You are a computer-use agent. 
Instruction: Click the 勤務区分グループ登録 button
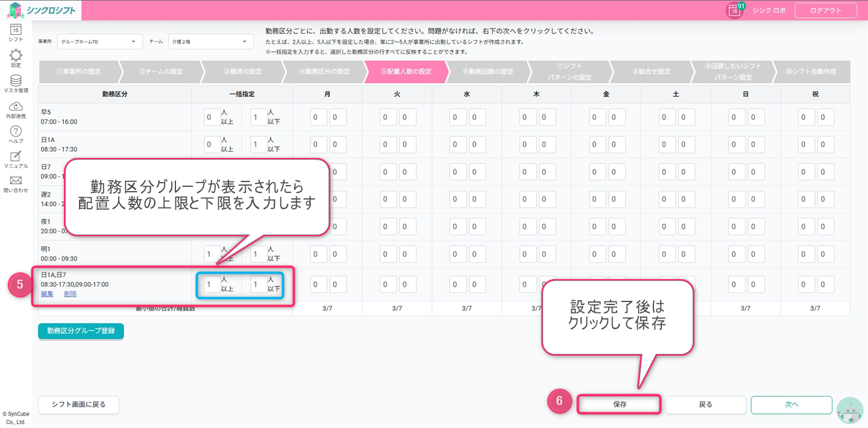point(81,331)
